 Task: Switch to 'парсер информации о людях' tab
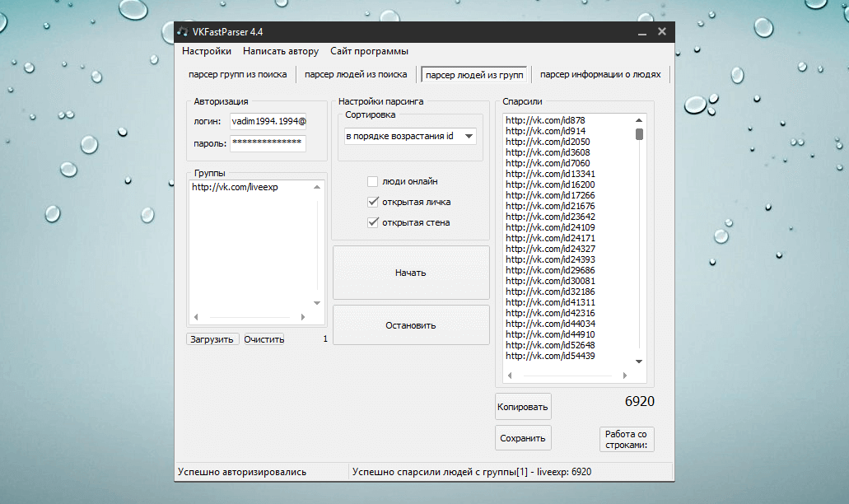599,74
